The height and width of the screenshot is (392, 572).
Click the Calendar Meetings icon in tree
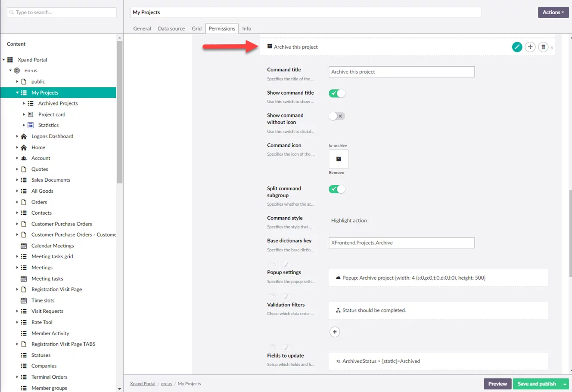[24, 246]
